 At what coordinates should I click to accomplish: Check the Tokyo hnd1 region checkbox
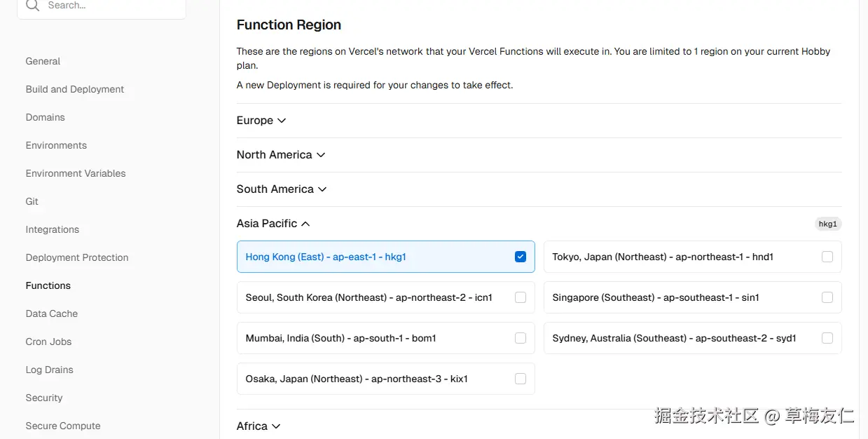click(827, 257)
